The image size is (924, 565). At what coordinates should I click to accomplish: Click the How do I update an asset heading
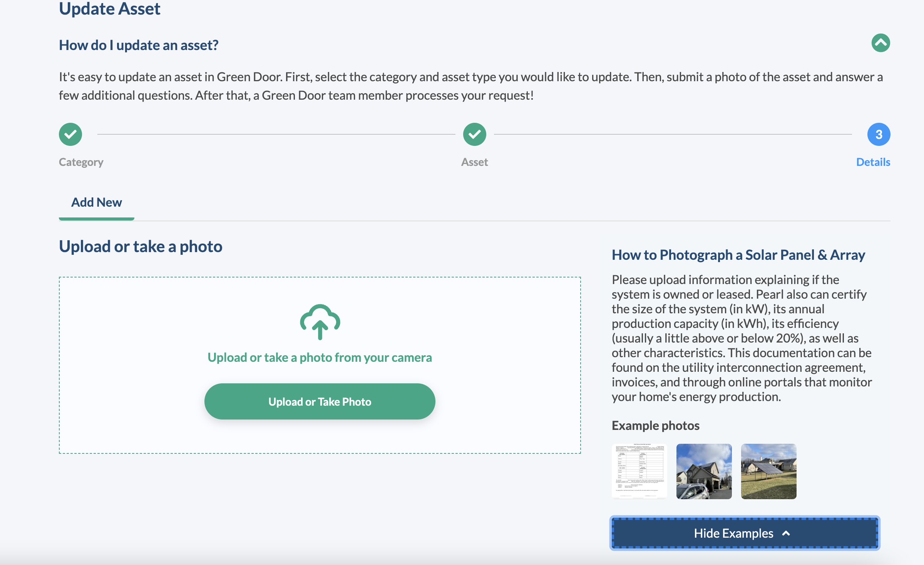pos(138,44)
